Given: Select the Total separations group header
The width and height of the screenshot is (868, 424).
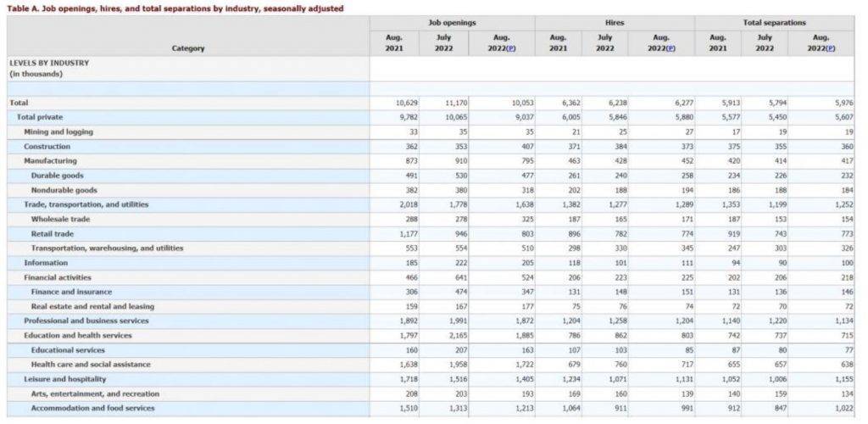Looking at the screenshot, I should [774, 22].
